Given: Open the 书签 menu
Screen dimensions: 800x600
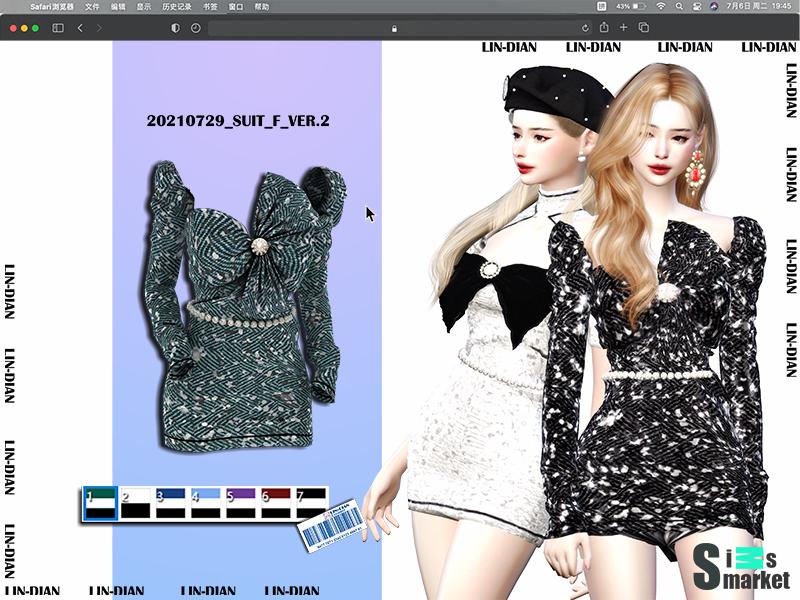Looking at the screenshot, I should click(x=210, y=6).
